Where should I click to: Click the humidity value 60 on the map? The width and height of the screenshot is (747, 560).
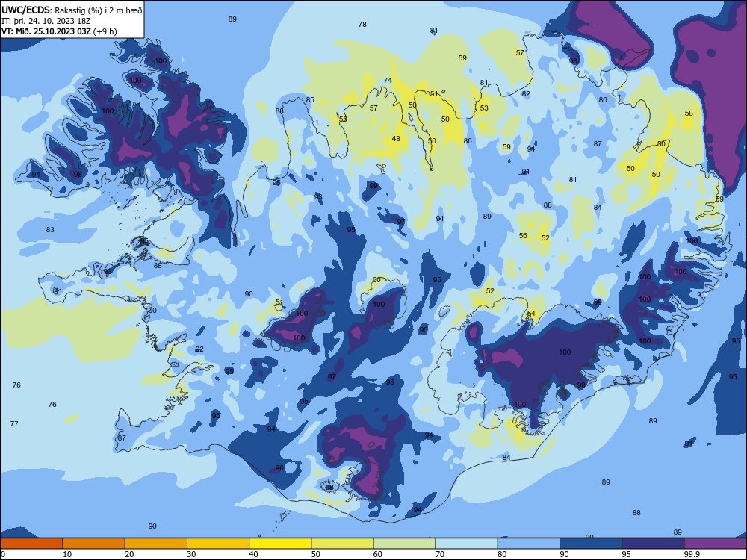click(376, 279)
